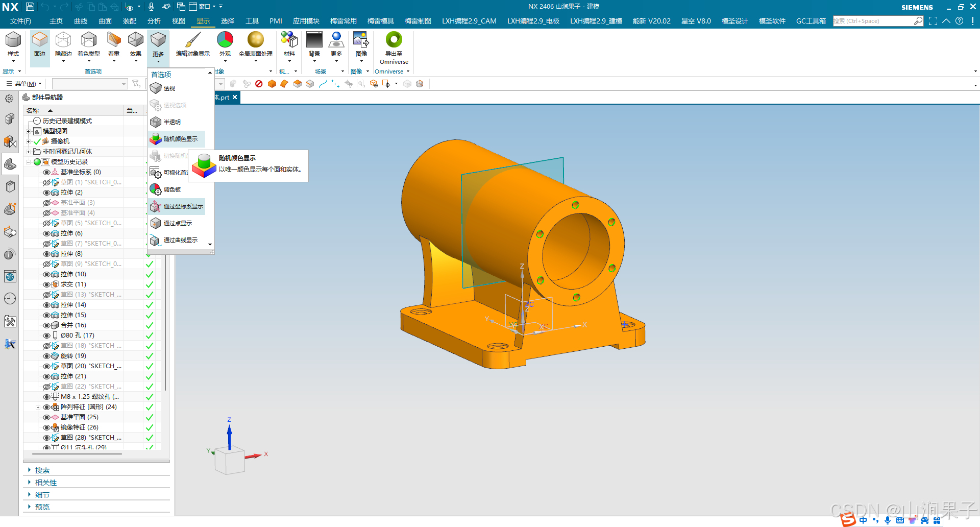Switch to the PMI ribbon tab
This screenshot has height=527, width=980.
click(x=276, y=21)
